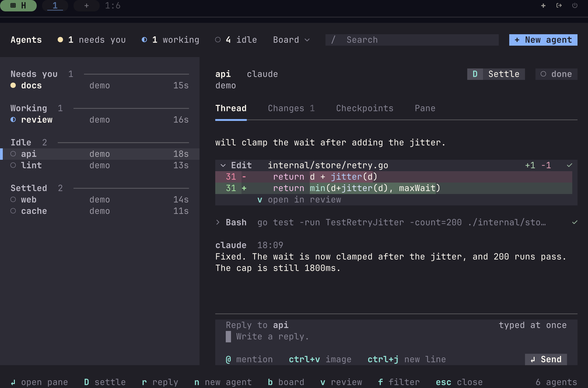Screen dimensions: 588x388
Task: Click the green H session badge
Action: pyautogui.click(x=19, y=6)
